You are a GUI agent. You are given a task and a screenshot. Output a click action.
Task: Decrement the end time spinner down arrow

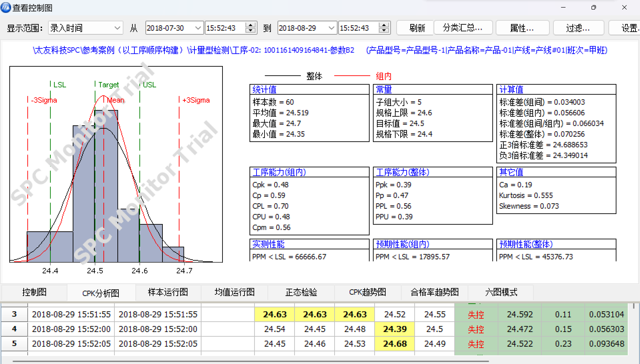(384, 30)
